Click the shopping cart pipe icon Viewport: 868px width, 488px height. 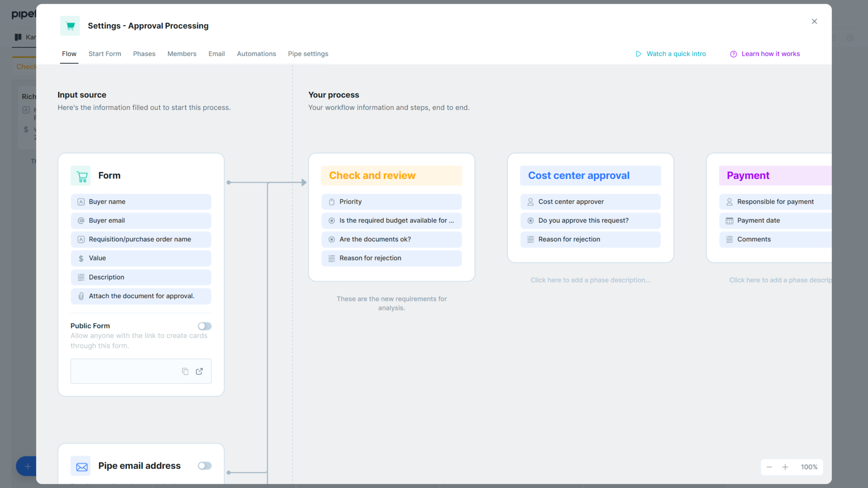pos(70,26)
